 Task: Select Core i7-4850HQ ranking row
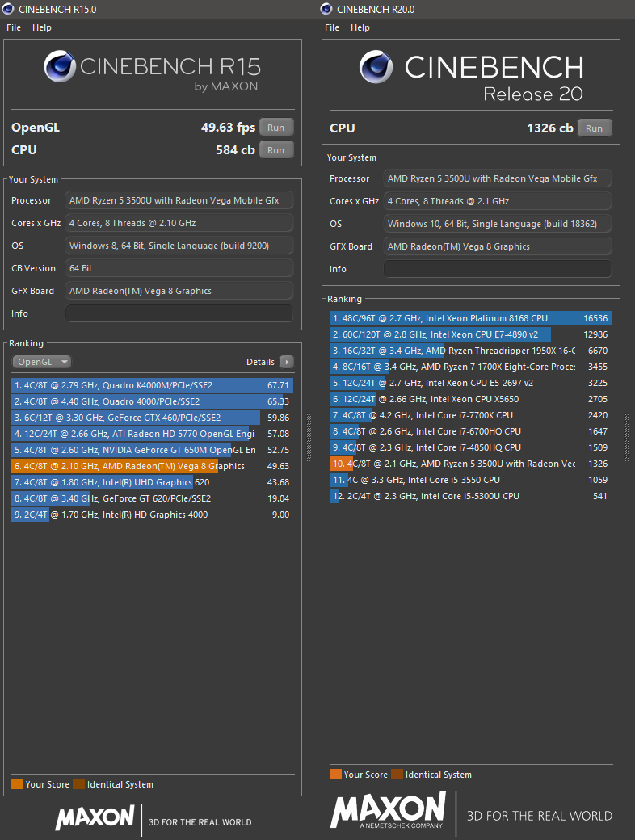click(470, 447)
